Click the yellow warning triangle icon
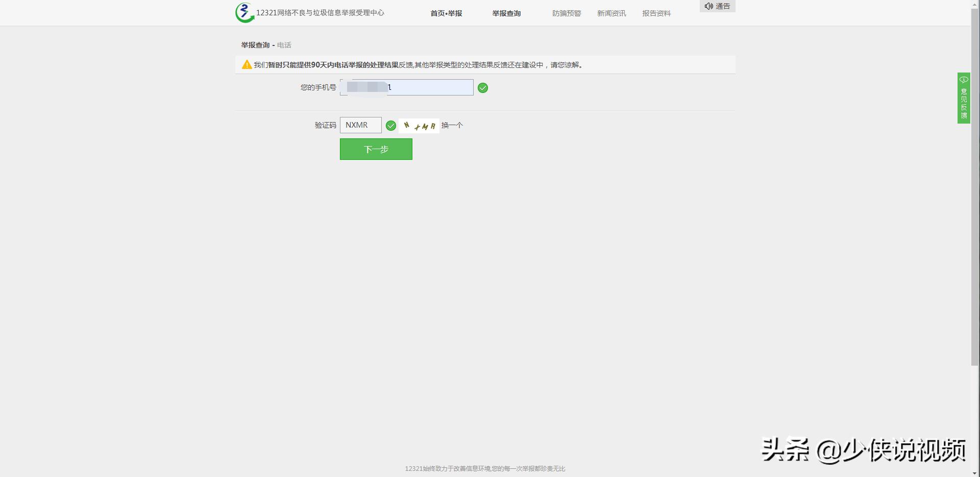 pyautogui.click(x=246, y=64)
